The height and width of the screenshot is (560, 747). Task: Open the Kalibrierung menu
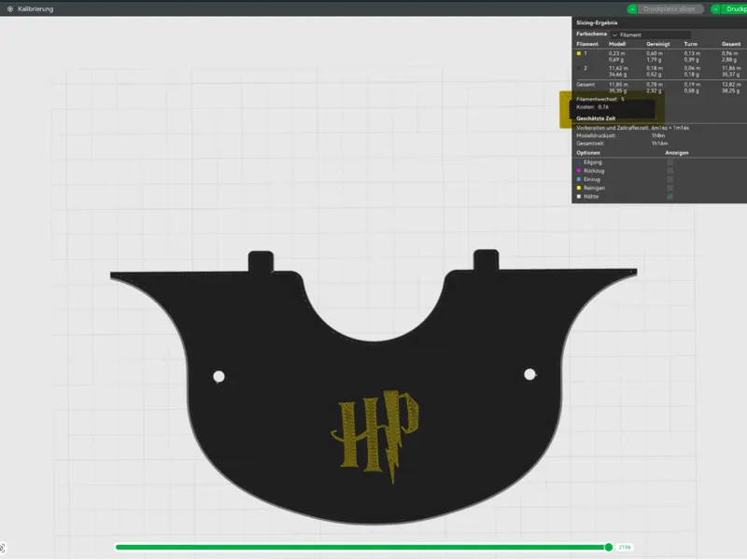pos(35,9)
